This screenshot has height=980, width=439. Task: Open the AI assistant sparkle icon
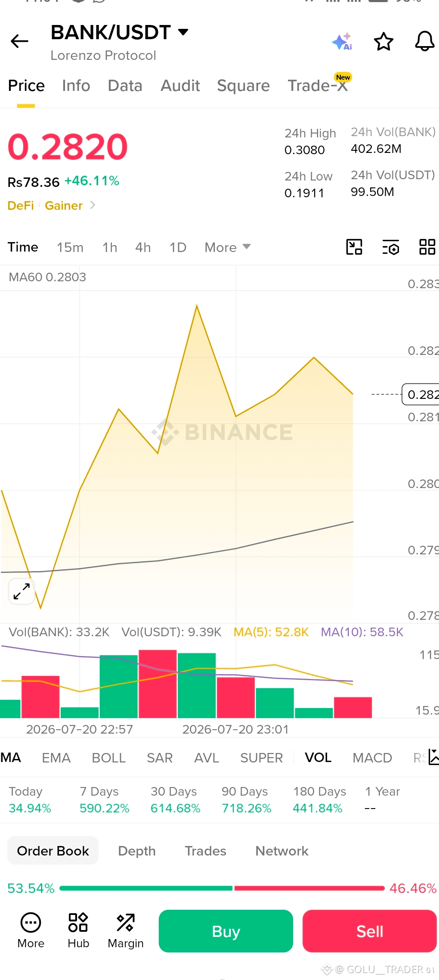coord(342,41)
